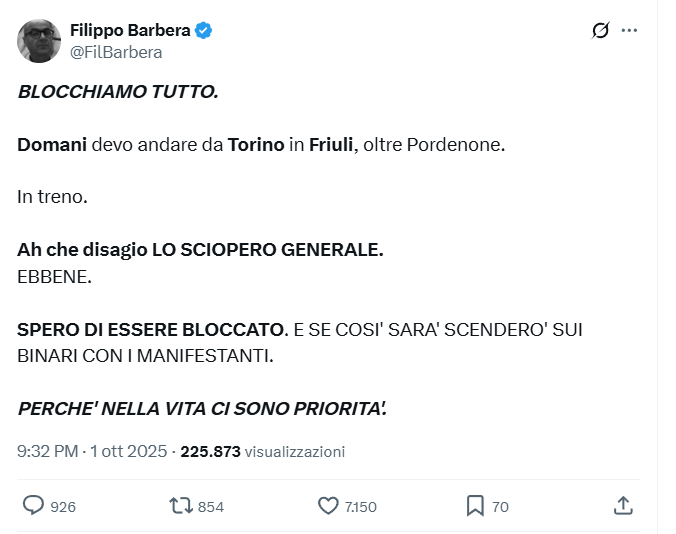This screenshot has height=534, width=676.
Task: Open the 225.873 visualizzazioni view count
Action: tap(262, 451)
